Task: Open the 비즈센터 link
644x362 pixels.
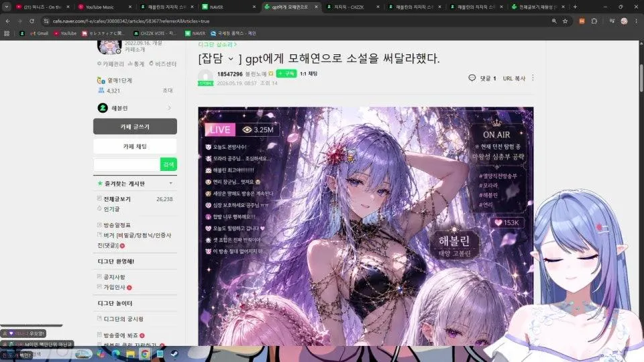Action: tap(162, 64)
